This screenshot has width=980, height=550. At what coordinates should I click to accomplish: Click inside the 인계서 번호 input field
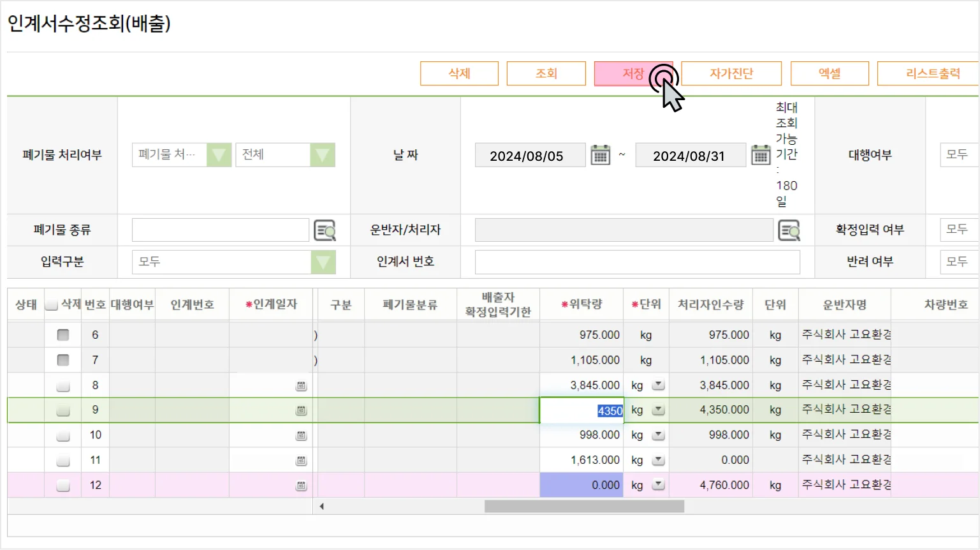click(638, 262)
